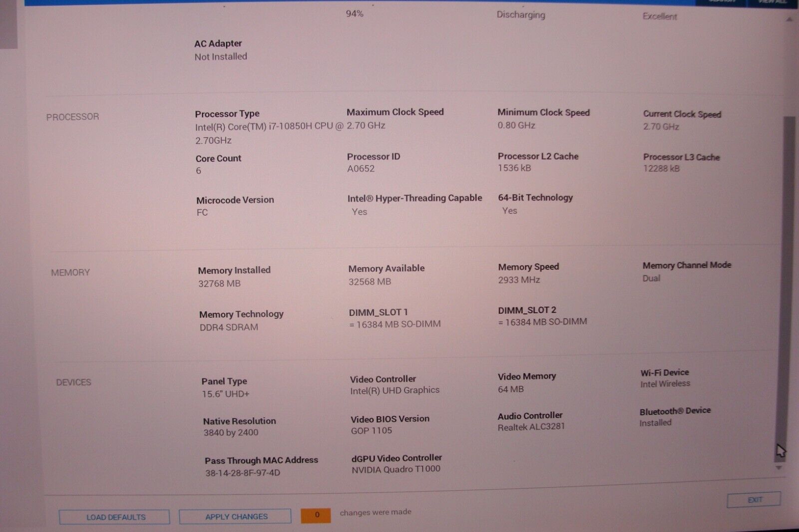Click the battery 'Discharging' state text
The image size is (799, 532).
coord(521,15)
